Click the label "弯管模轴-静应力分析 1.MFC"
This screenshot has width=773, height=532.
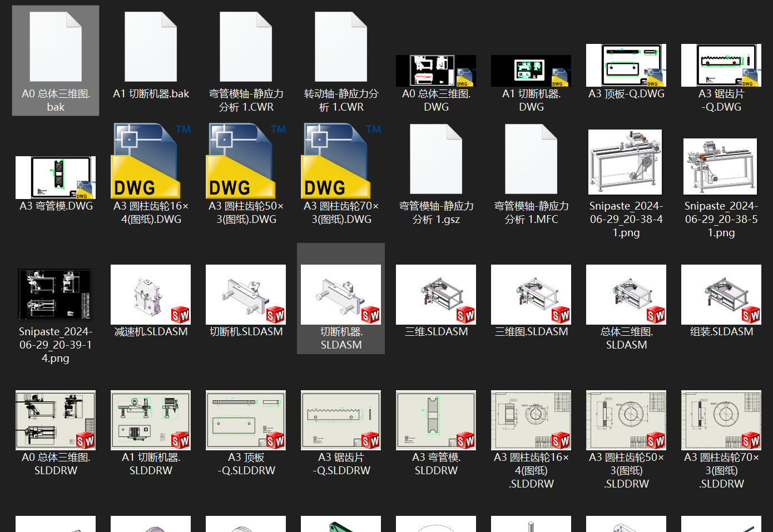(531, 213)
